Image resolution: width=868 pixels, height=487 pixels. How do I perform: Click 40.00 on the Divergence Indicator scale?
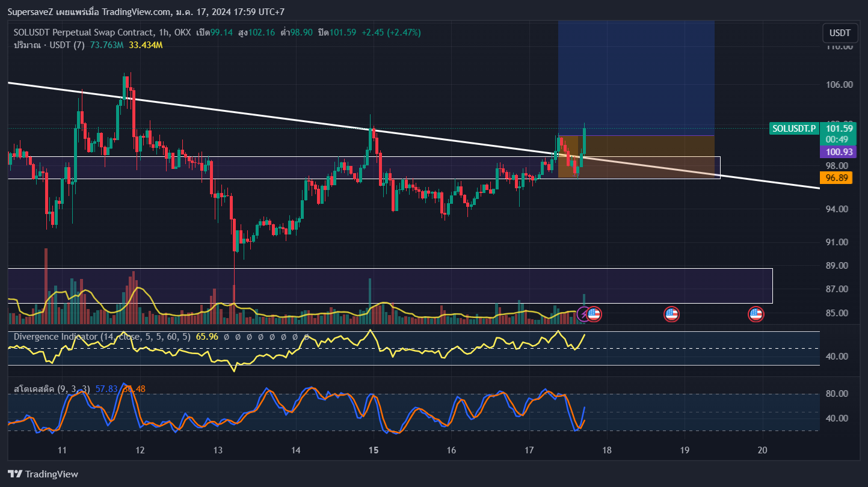[x=837, y=357]
